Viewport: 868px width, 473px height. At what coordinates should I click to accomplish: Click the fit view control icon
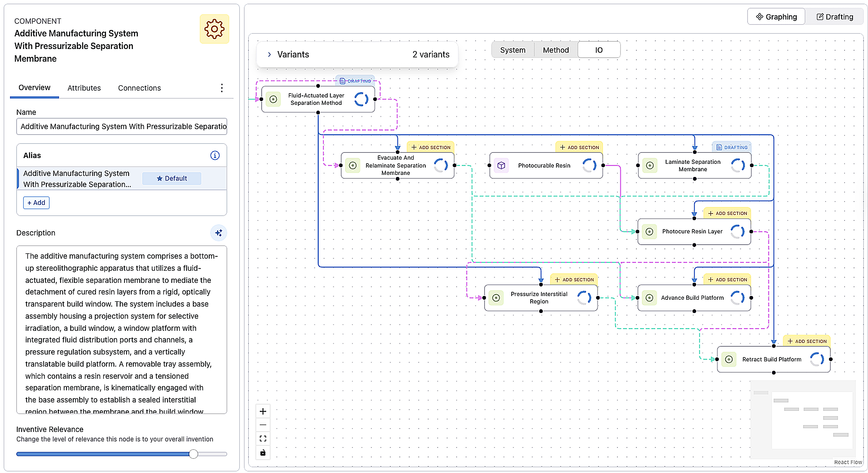(263, 439)
